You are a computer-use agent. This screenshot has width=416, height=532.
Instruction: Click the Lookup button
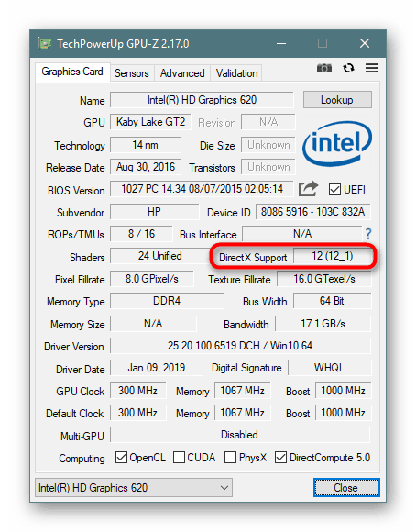[x=337, y=100]
